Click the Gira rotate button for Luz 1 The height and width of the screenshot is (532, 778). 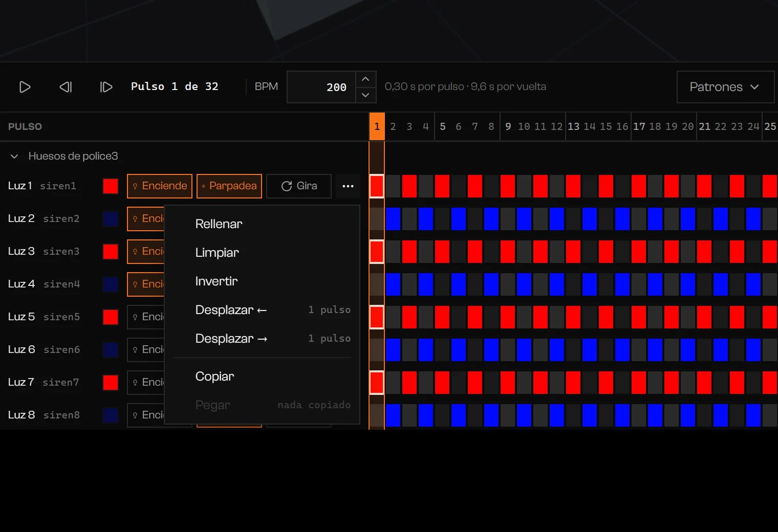[x=299, y=186]
